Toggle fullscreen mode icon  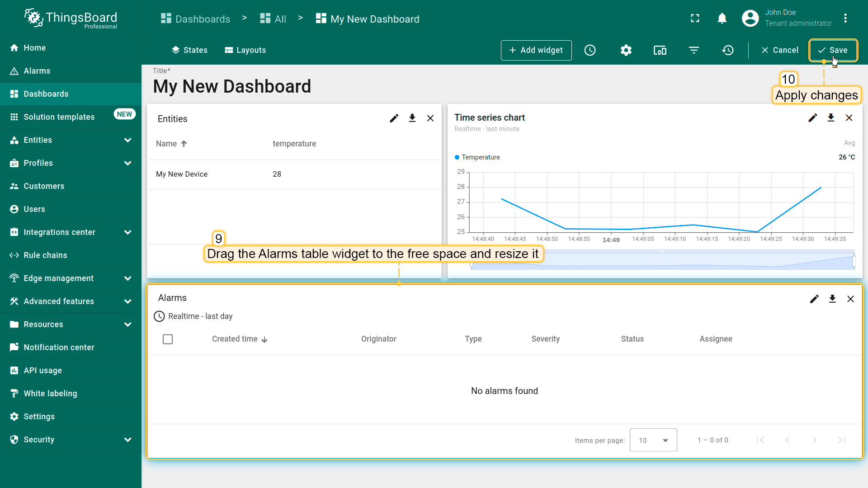tap(695, 18)
